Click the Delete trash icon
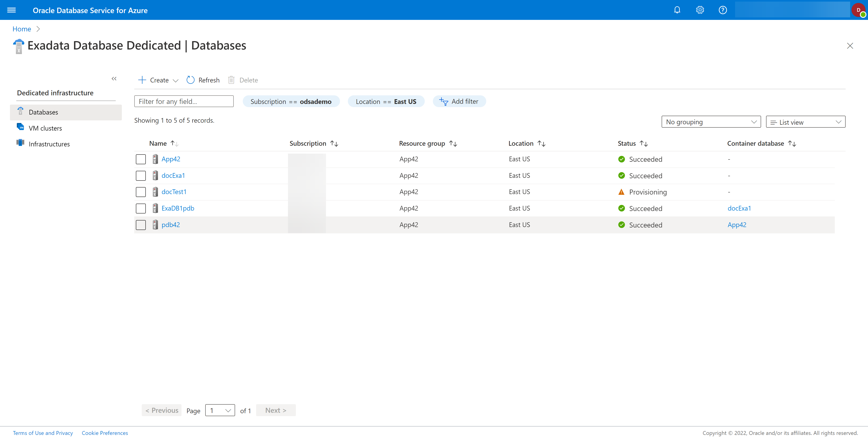The width and height of the screenshot is (868, 441). [231, 80]
